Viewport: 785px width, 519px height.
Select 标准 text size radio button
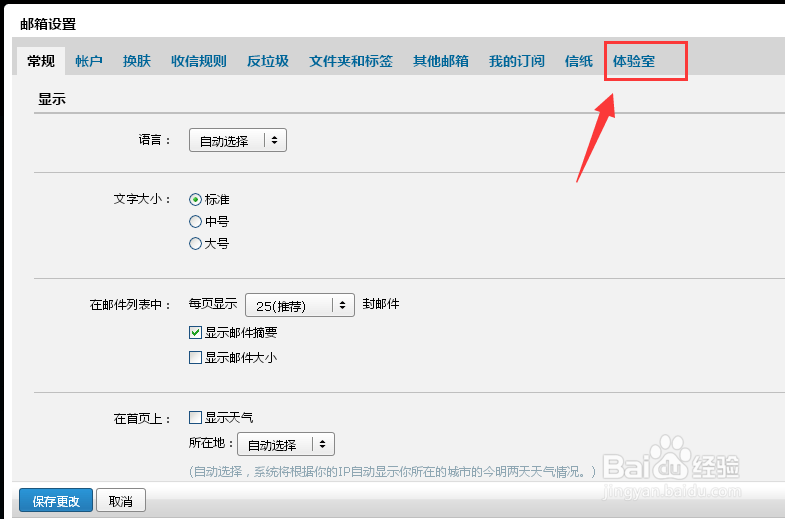tap(195, 199)
